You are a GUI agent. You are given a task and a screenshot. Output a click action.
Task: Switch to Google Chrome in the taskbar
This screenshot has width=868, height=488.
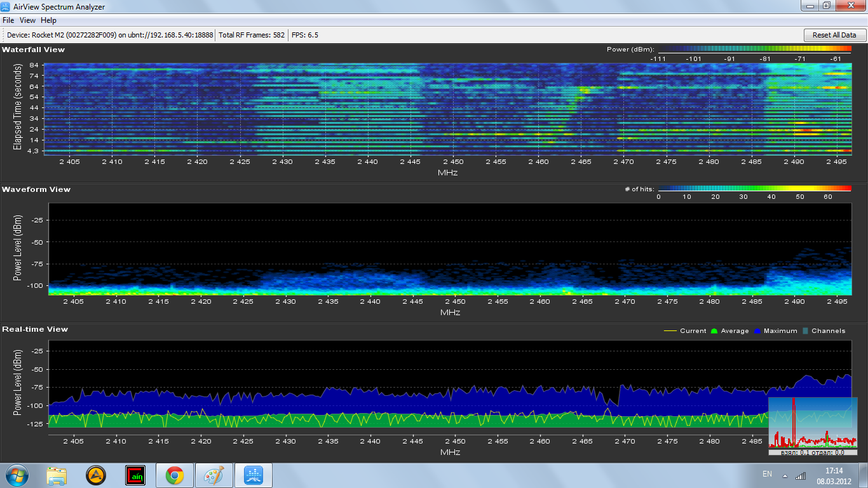[175, 475]
